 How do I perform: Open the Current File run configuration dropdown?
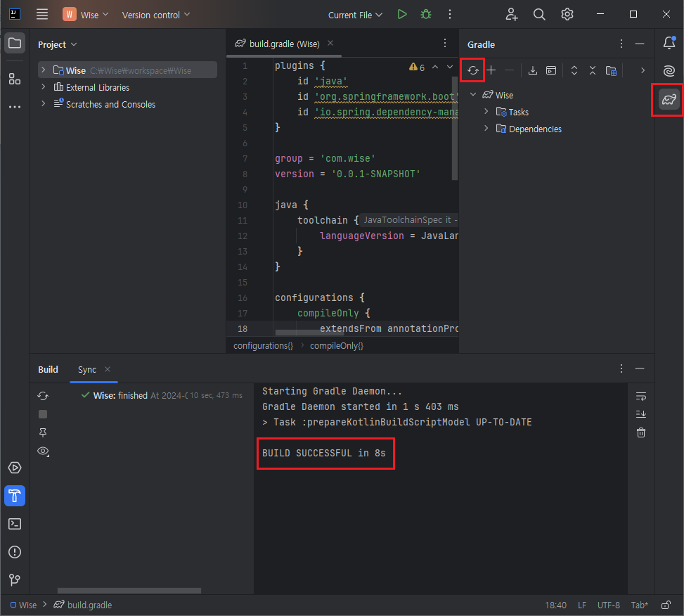[x=355, y=15]
